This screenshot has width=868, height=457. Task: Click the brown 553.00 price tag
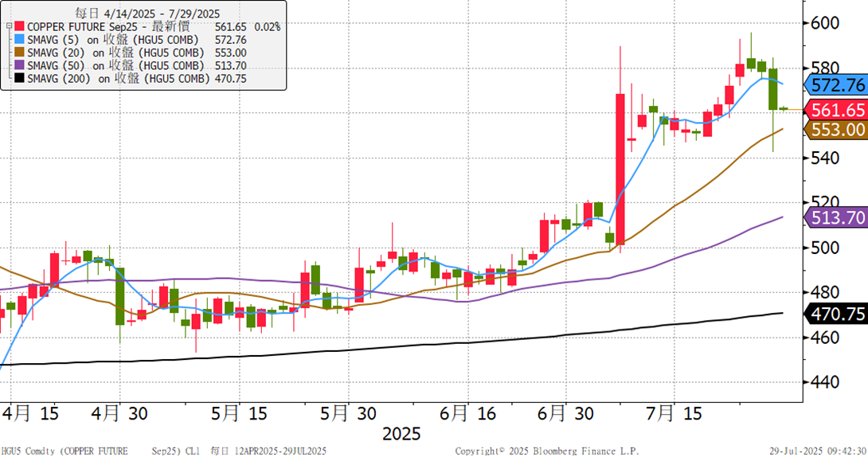(x=835, y=130)
